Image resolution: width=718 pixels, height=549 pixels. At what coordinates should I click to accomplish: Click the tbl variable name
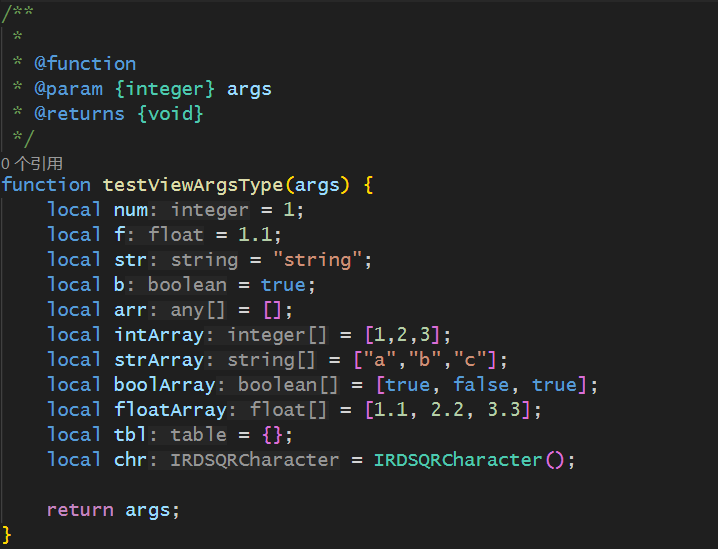[131, 435]
